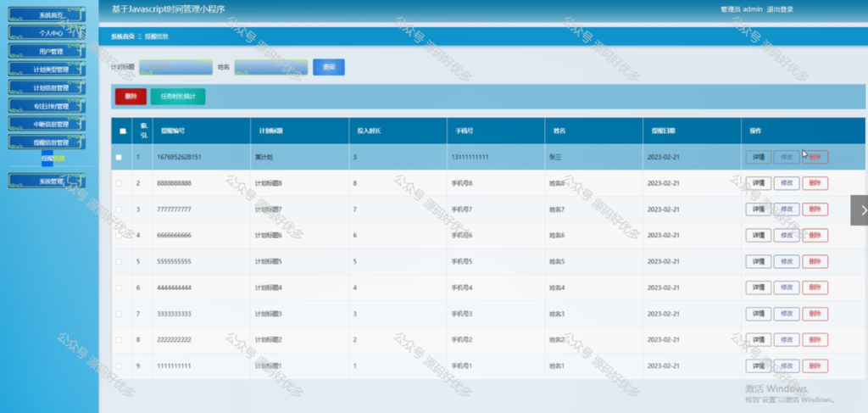Open 详情 for 姓名1 row

click(759, 366)
